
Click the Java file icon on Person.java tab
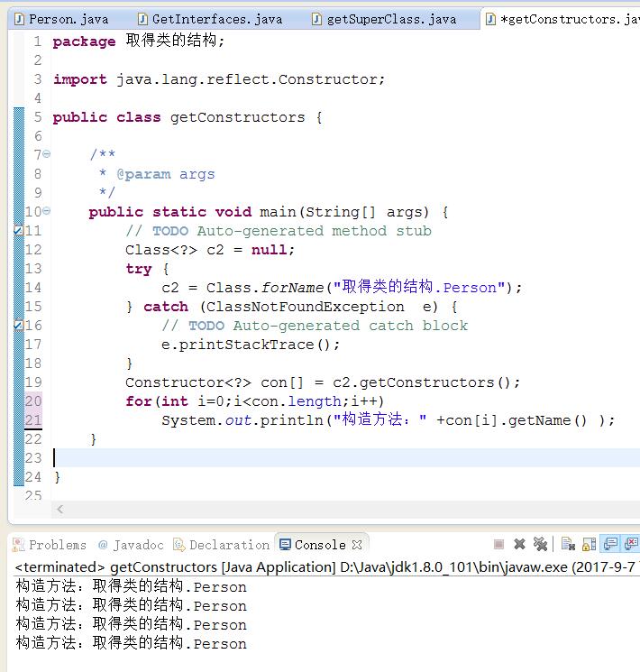click(x=19, y=19)
